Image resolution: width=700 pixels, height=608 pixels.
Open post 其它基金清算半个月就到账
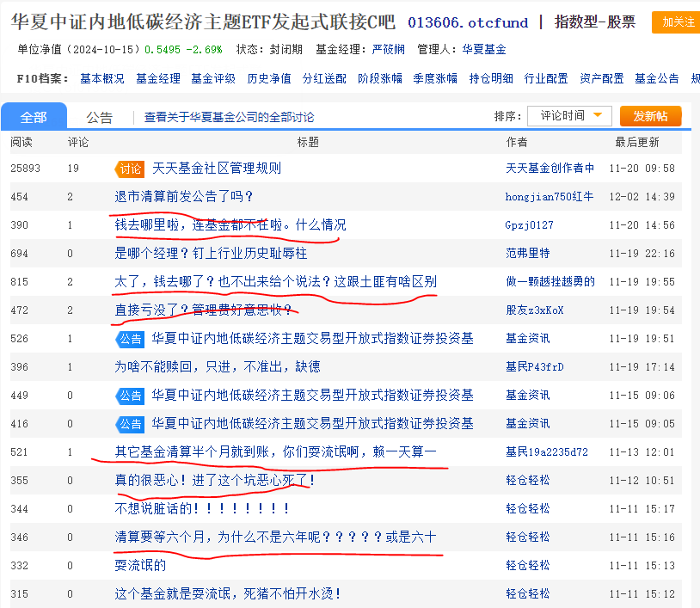tap(275, 452)
